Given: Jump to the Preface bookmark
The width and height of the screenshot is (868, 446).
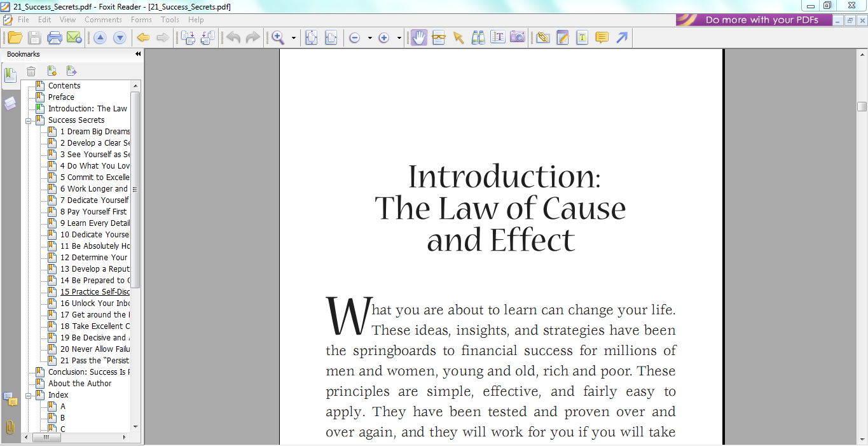Looking at the screenshot, I should click(x=61, y=97).
